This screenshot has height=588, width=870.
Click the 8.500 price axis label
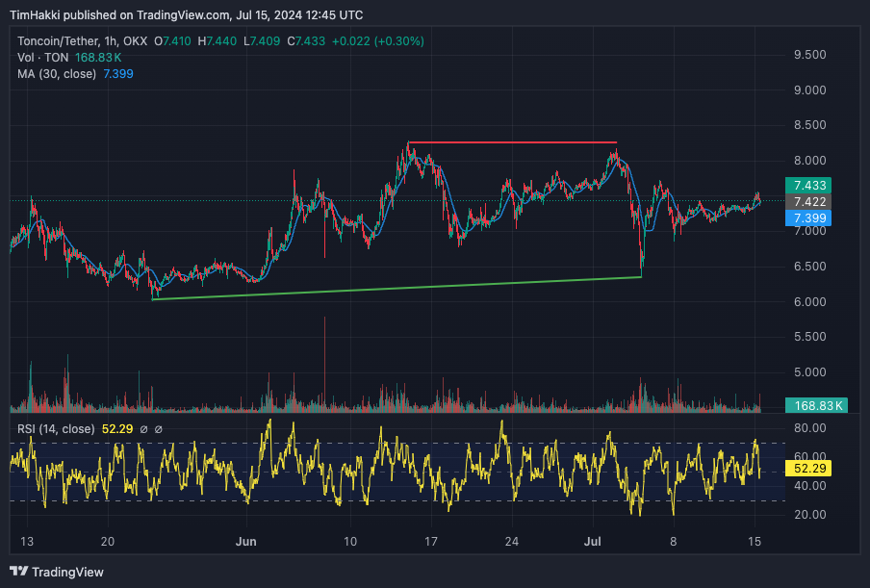809,125
